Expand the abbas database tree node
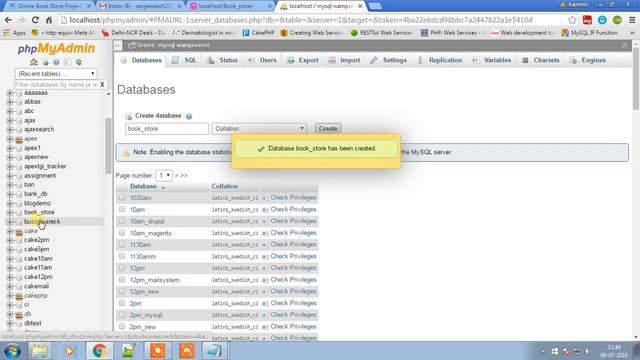The height and width of the screenshot is (360, 640). pos(10,102)
